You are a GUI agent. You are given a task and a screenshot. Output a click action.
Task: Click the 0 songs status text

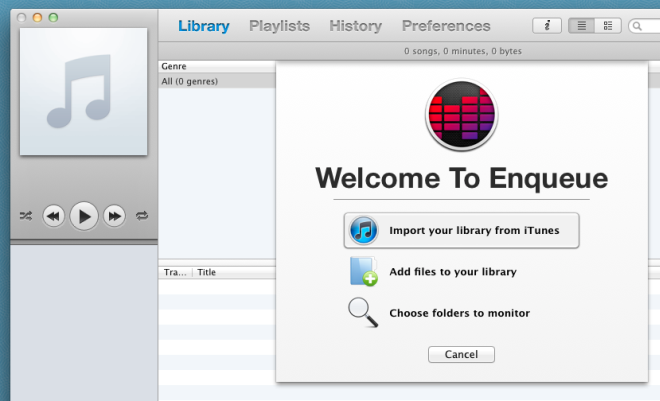(x=463, y=51)
